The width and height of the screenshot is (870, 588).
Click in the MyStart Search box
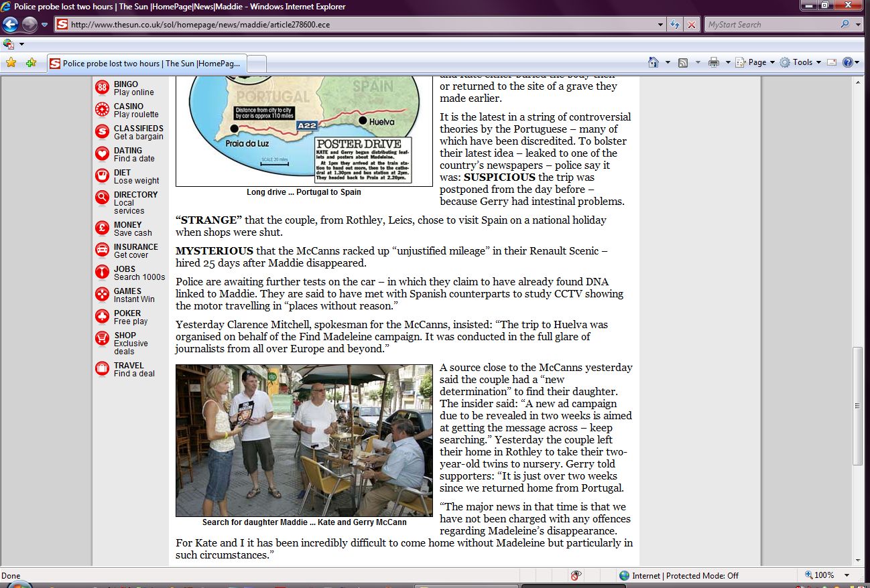tap(771, 25)
